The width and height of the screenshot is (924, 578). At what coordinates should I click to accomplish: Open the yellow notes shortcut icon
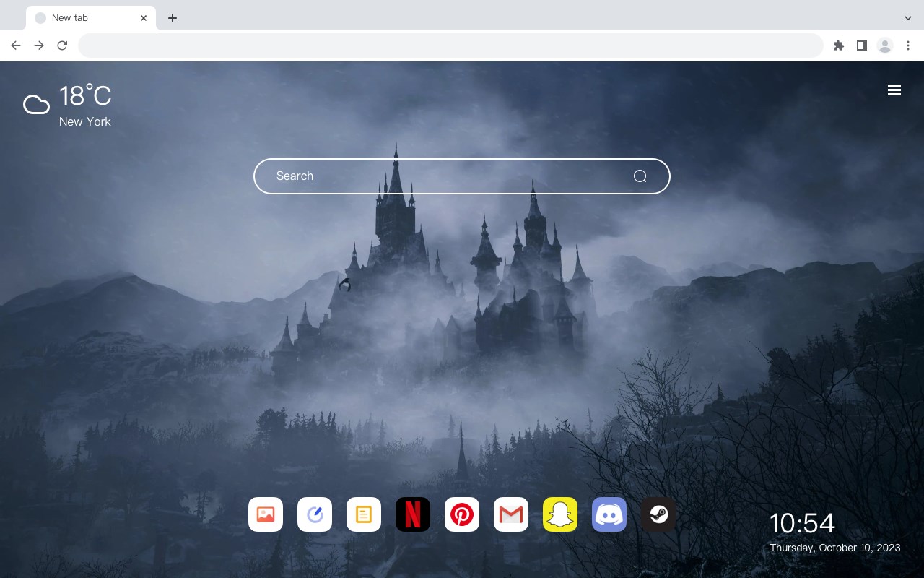click(364, 514)
